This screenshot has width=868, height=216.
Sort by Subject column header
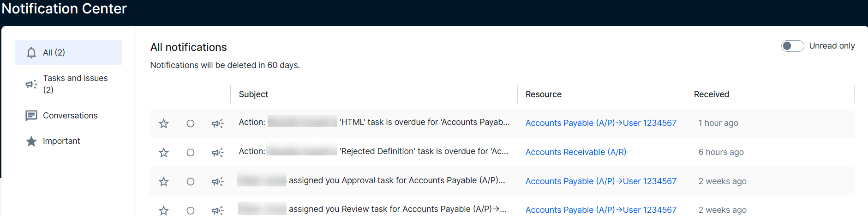pyautogui.click(x=253, y=94)
